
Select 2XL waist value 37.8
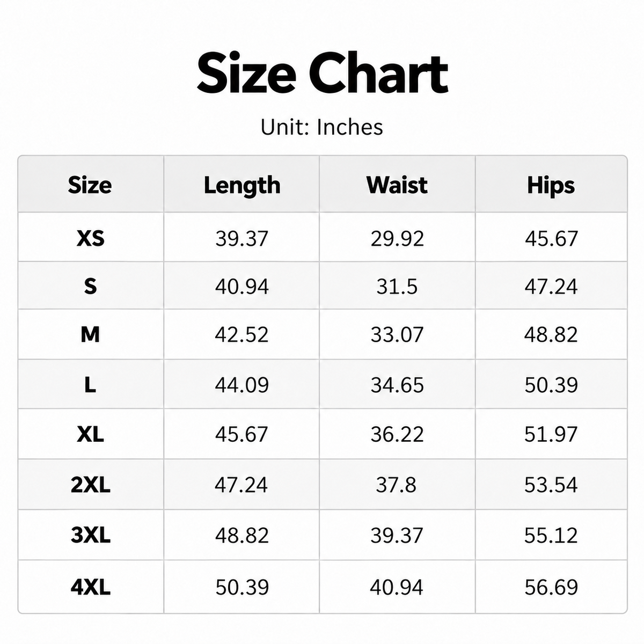[x=396, y=485]
